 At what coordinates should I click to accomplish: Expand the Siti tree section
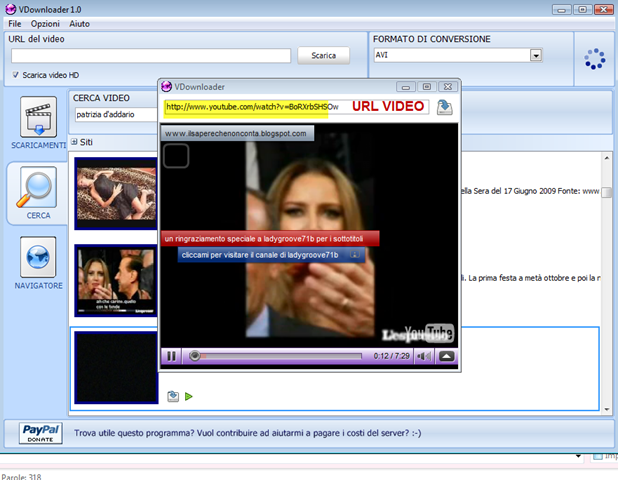pyautogui.click(x=74, y=142)
